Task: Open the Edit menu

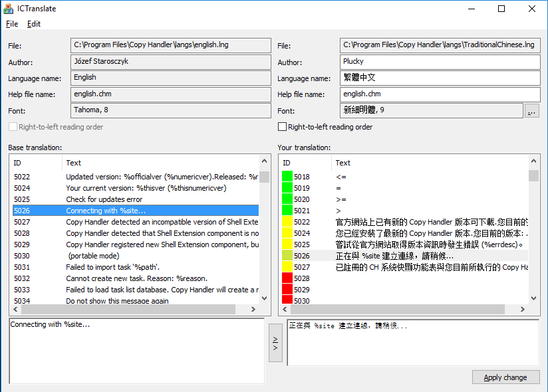Action: [x=34, y=24]
